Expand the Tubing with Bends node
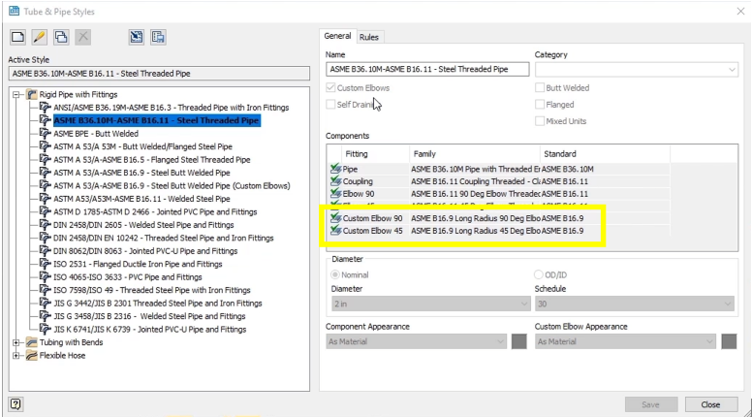Image resolution: width=754 pixels, height=417 pixels. [x=16, y=342]
